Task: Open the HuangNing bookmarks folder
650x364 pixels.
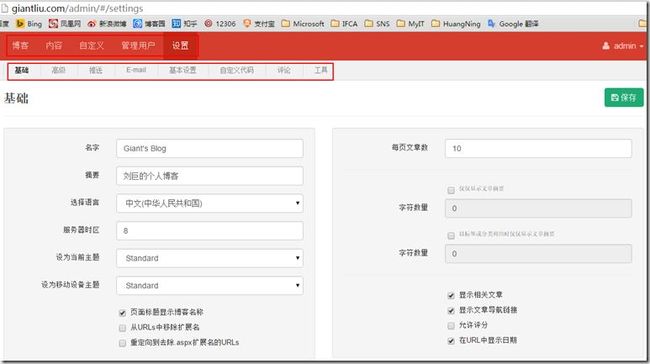Action: 456,24
